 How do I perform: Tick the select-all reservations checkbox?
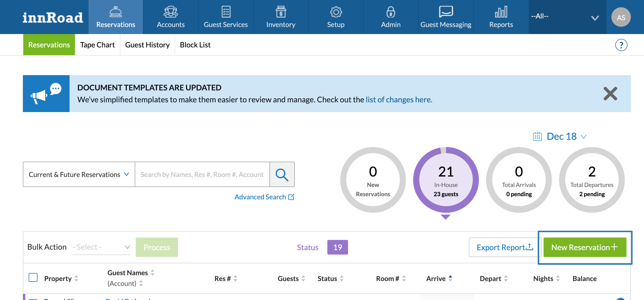tap(33, 277)
